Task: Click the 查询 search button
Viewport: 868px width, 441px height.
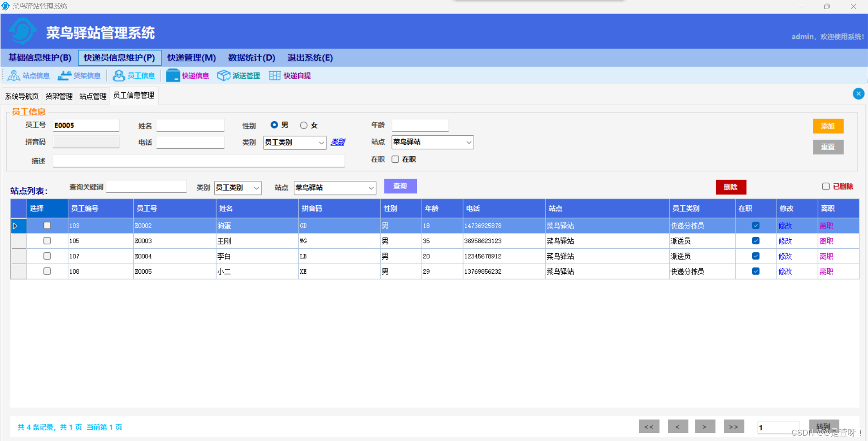Action: pos(400,186)
